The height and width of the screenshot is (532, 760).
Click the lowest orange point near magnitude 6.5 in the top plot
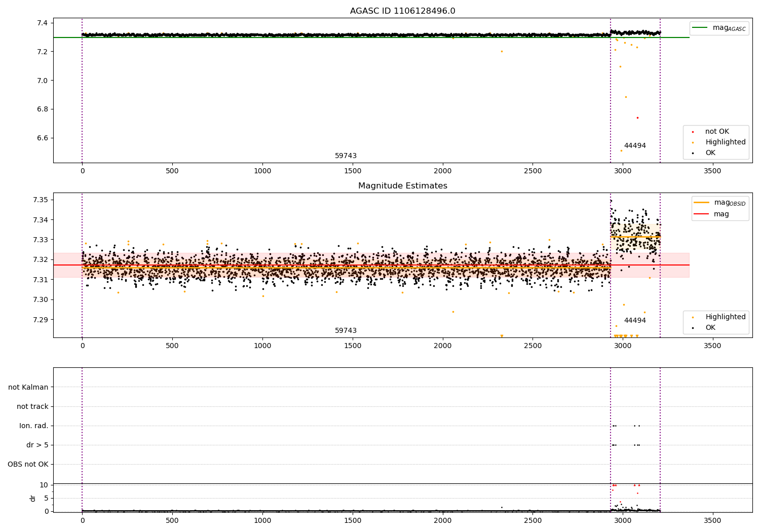pos(621,150)
